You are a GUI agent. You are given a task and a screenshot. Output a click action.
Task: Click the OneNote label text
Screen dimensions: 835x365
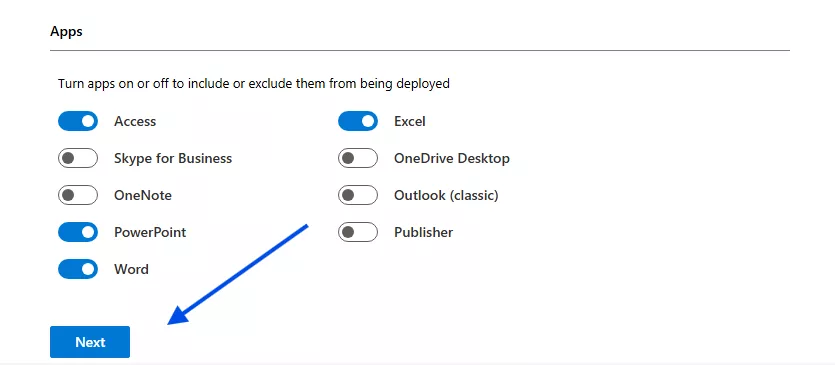[x=143, y=196]
